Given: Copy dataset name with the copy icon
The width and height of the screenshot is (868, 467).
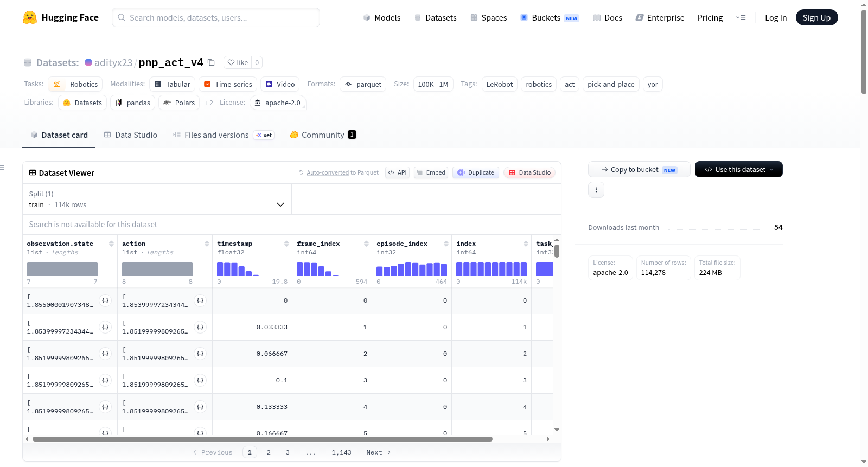Looking at the screenshot, I should (x=212, y=62).
